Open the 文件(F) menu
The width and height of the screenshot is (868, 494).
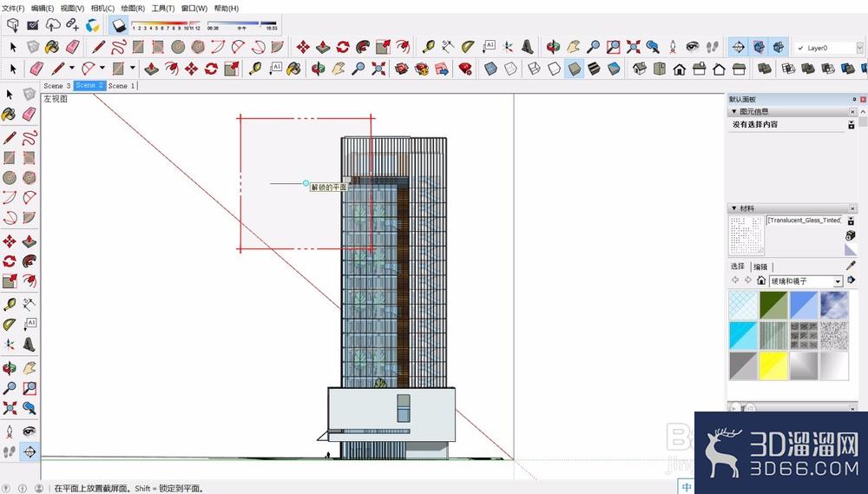pyautogui.click(x=13, y=9)
